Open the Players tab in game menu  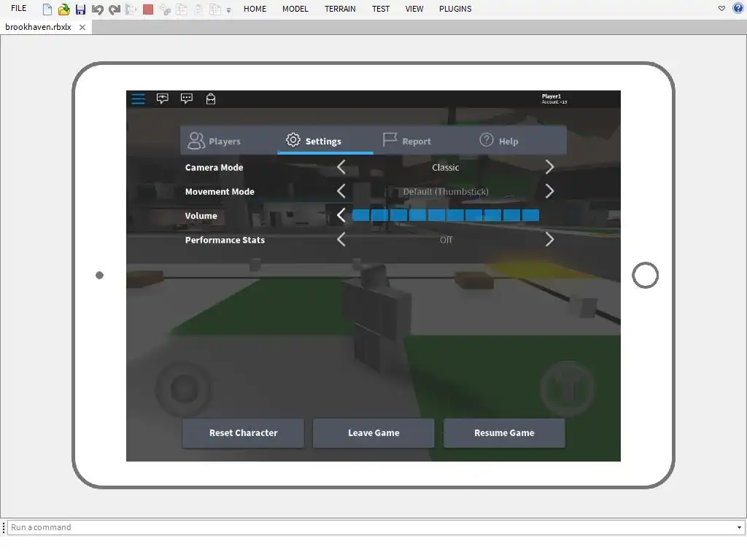coord(228,141)
